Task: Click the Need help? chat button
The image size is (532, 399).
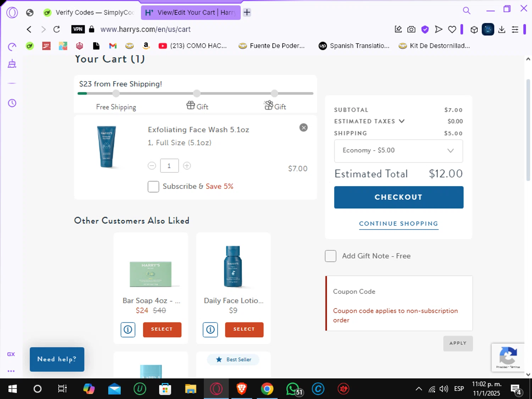Action: (x=57, y=359)
